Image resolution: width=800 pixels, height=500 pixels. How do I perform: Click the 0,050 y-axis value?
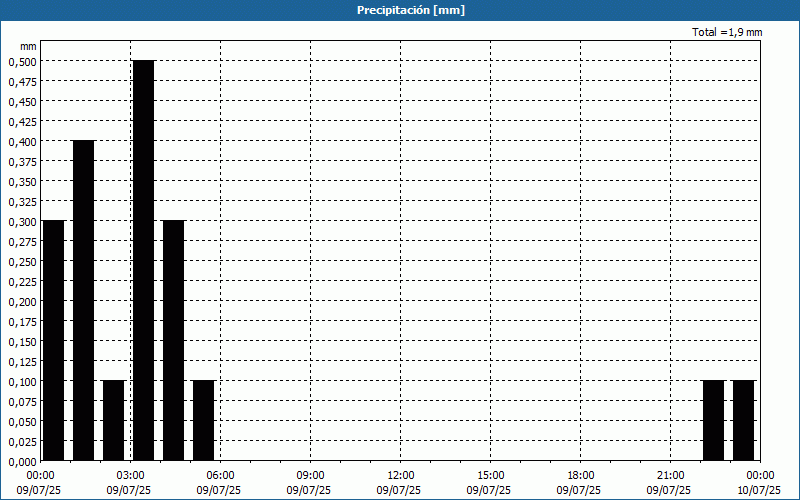tap(22, 421)
